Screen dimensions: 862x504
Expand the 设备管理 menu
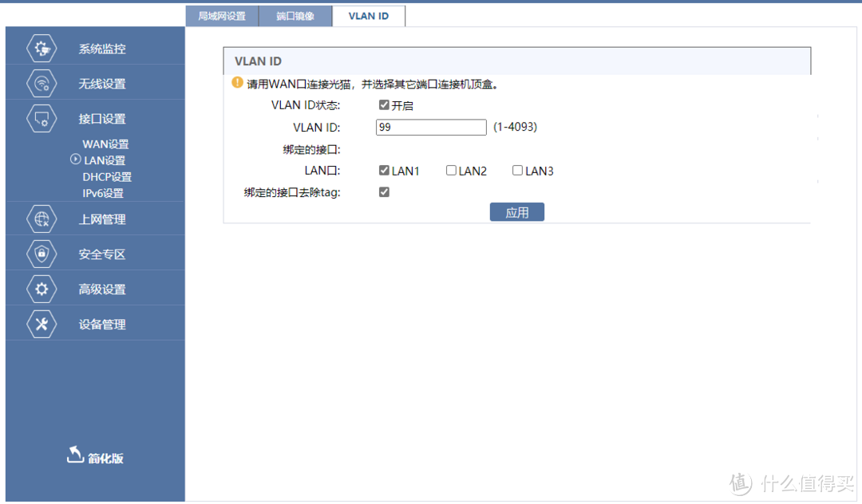(x=95, y=324)
